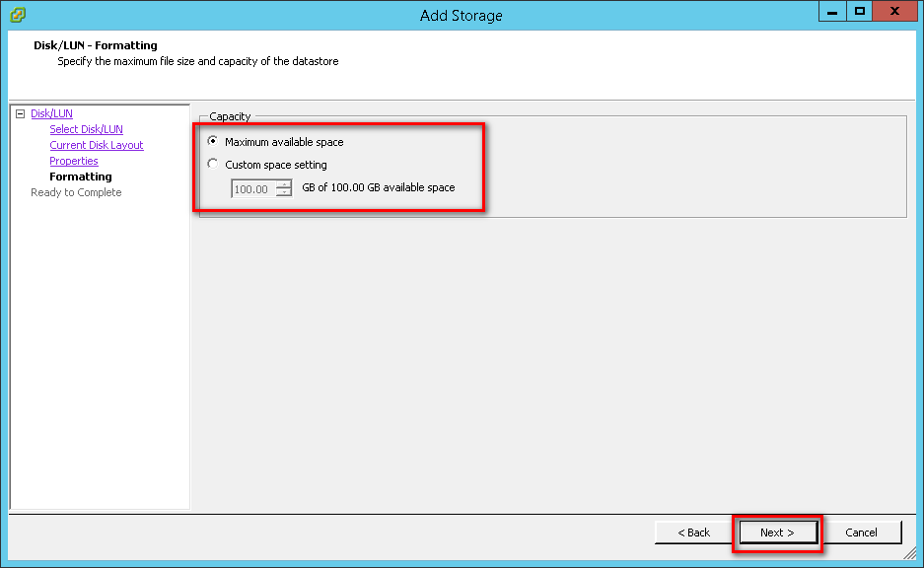Image resolution: width=924 pixels, height=568 pixels.
Task: Open the Disk/LUN step link
Action: tap(51, 114)
